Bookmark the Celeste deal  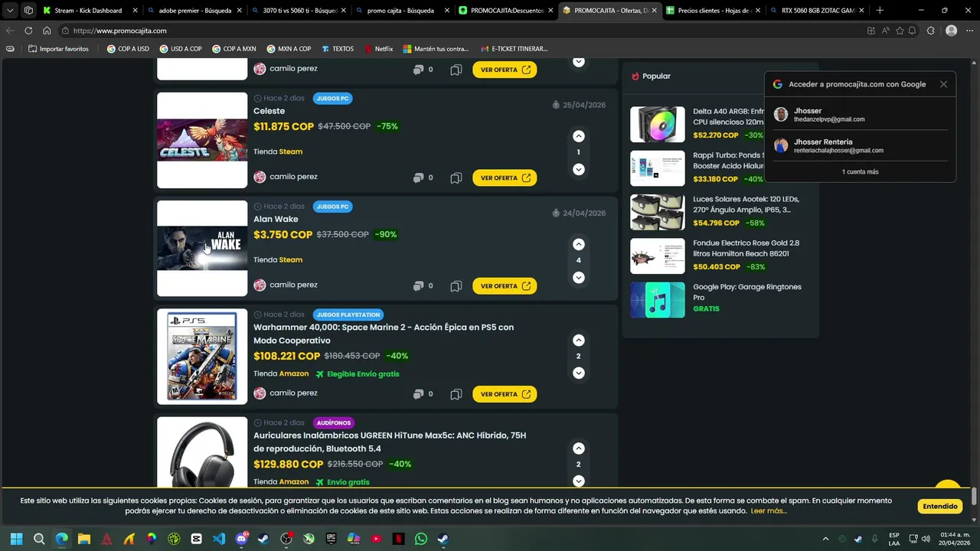click(456, 178)
